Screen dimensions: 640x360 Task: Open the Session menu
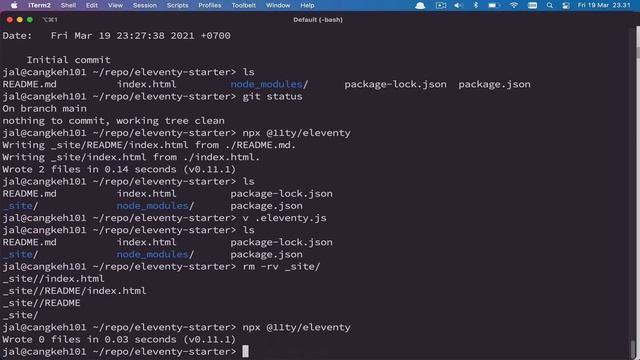(x=145, y=5)
